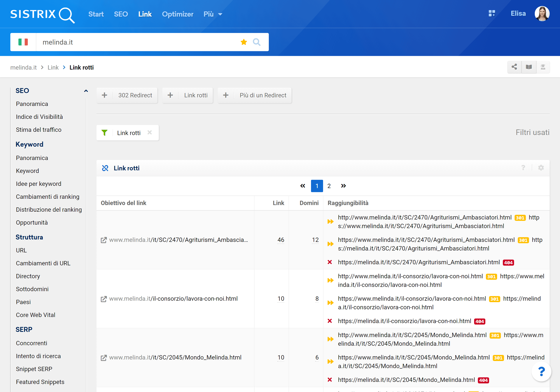Remove the active Link rotti filter

150,132
